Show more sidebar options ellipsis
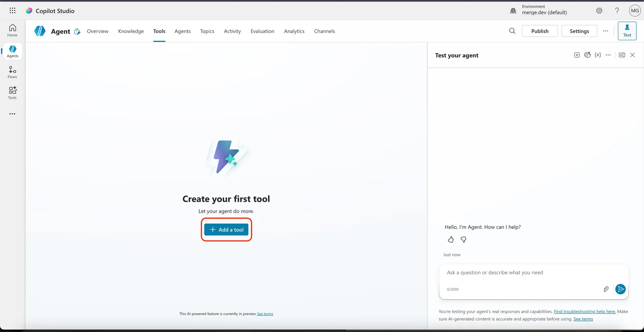This screenshot has height=332, width=644. [x=12, y=114]
